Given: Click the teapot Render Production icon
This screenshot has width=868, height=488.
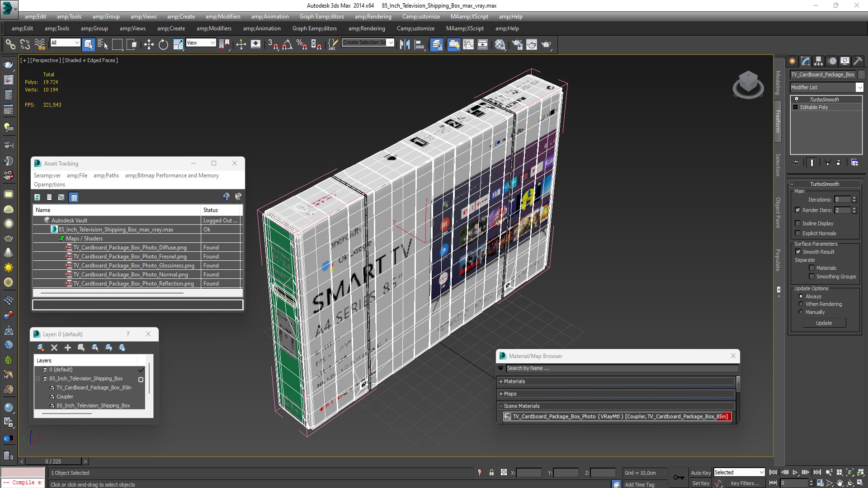Looking at the screenshot, I should [546, 44].
